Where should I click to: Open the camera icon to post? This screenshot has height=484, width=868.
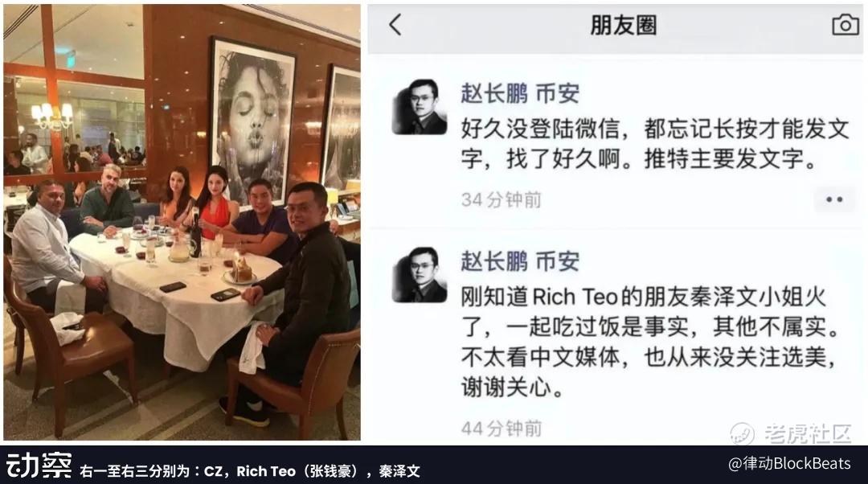click(845, 25)
